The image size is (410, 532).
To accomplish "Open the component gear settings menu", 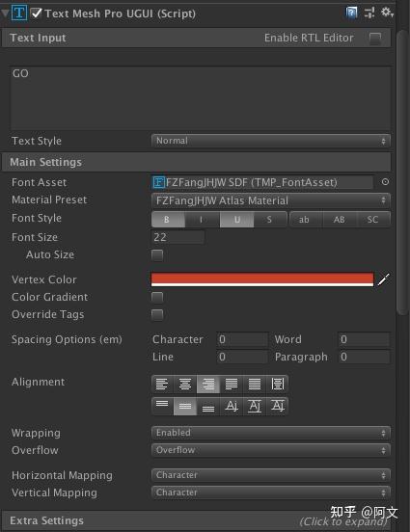I will 387,13.
